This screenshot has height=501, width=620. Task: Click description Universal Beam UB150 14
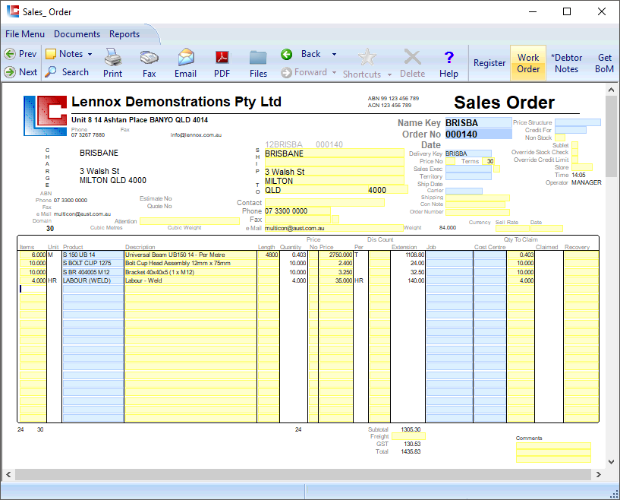click(190, 255)
